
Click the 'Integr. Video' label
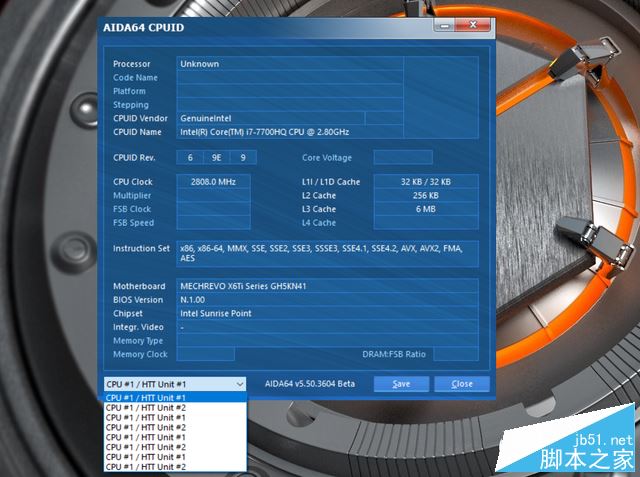click(138, 327)
